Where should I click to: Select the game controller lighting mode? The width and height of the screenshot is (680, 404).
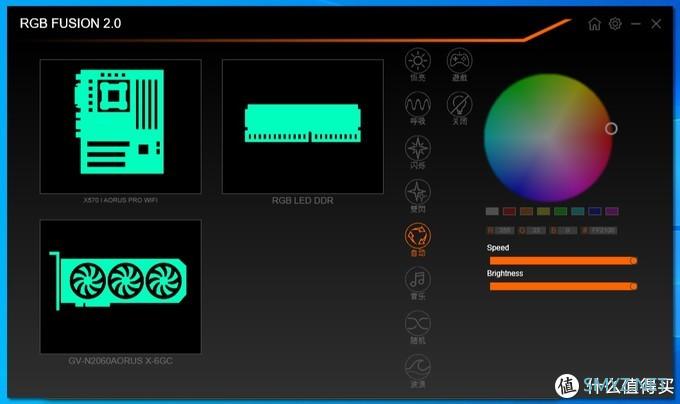(x=459, y=61)
